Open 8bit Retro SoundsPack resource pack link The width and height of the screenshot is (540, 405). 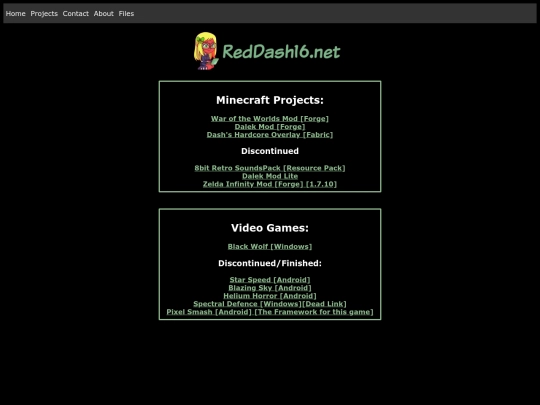pos(270,168)
